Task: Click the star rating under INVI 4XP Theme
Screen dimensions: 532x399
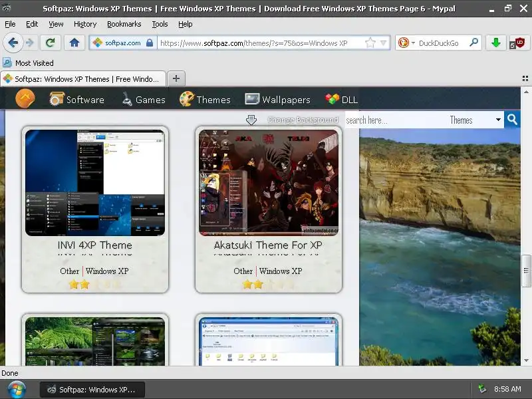Action: tap(94, 285)
